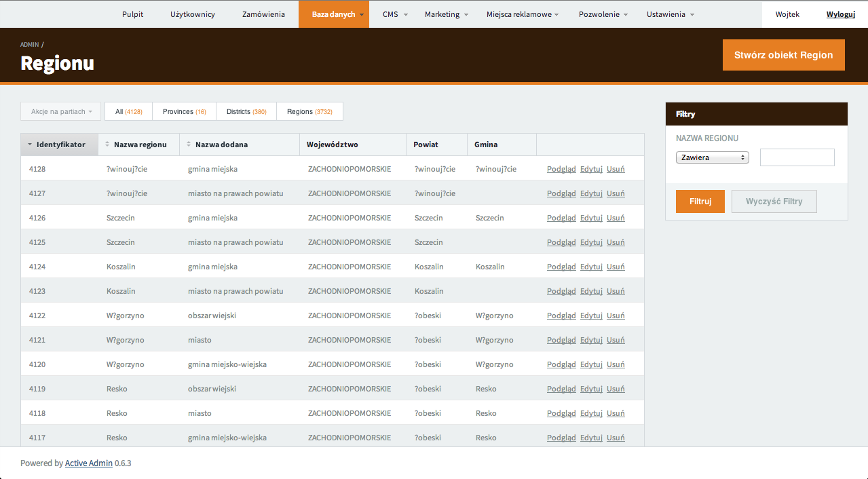The height and width of the screenshot is (479, 868).
Task: Click Usuń for row 4122
Action: [x=616, y=315]
